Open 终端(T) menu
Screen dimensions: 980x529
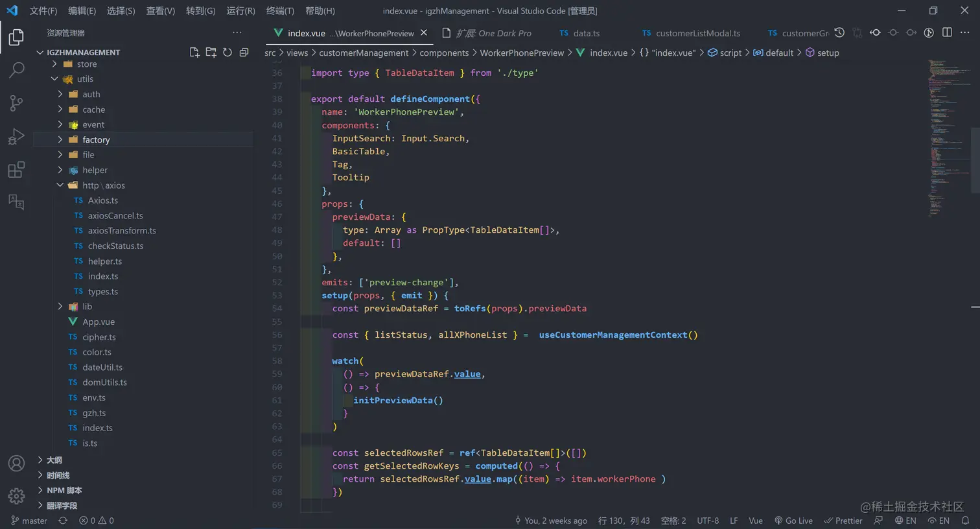pyautogui.click(x=280, y=11)
